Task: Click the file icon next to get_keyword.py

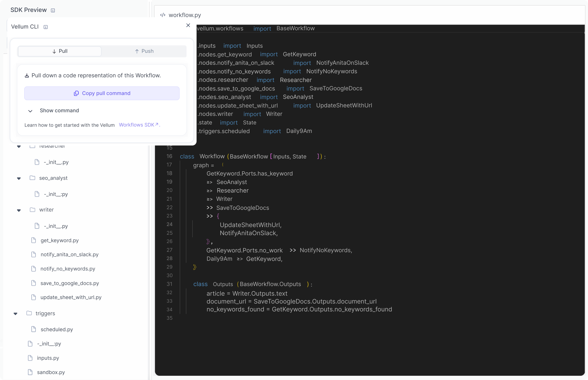Action: 34,240
